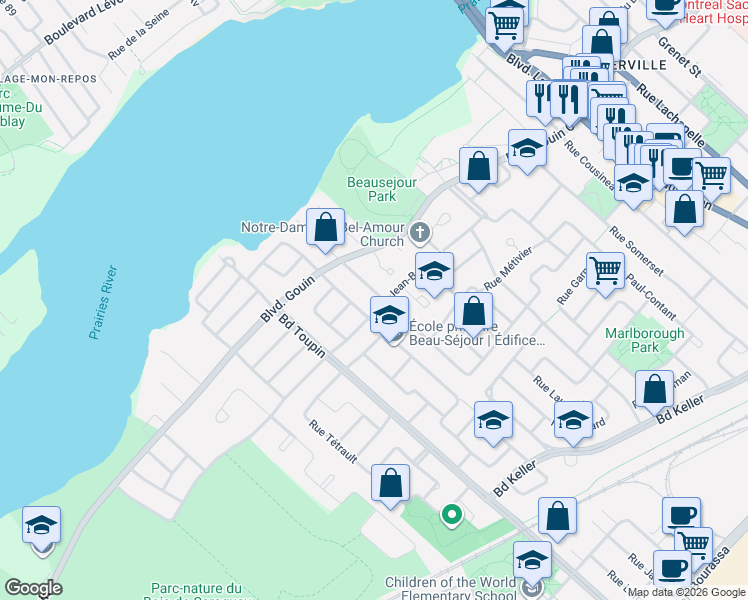Click the Map data ©2026 Google text
748x600 pixels.
coord(686,593)
